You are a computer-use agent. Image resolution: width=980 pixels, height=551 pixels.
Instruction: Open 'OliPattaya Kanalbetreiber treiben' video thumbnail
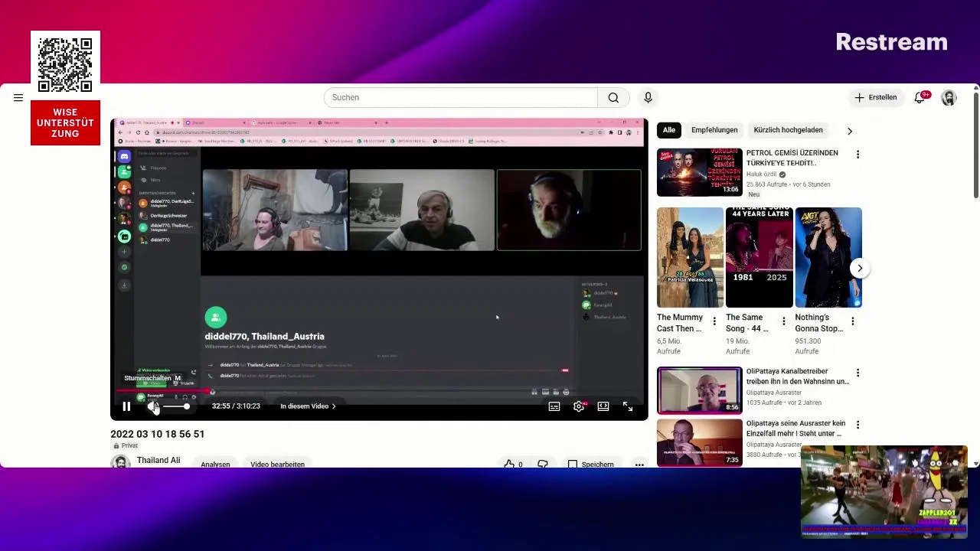tap(700, 390)
